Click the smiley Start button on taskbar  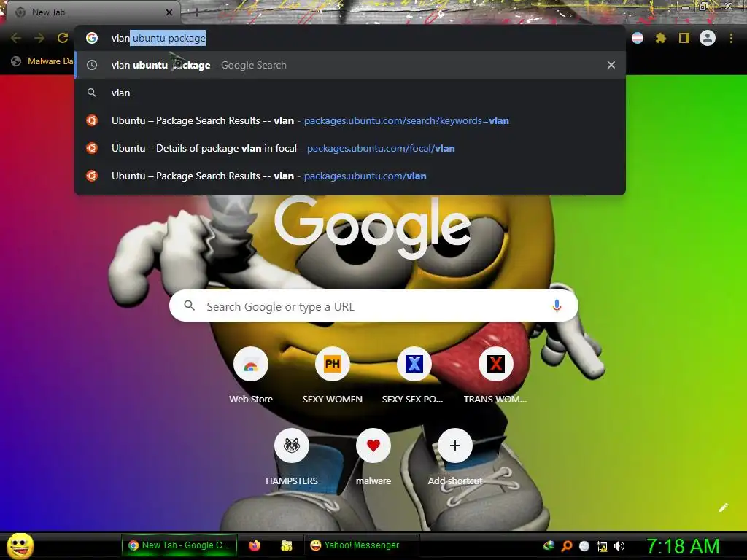point(20,545)
